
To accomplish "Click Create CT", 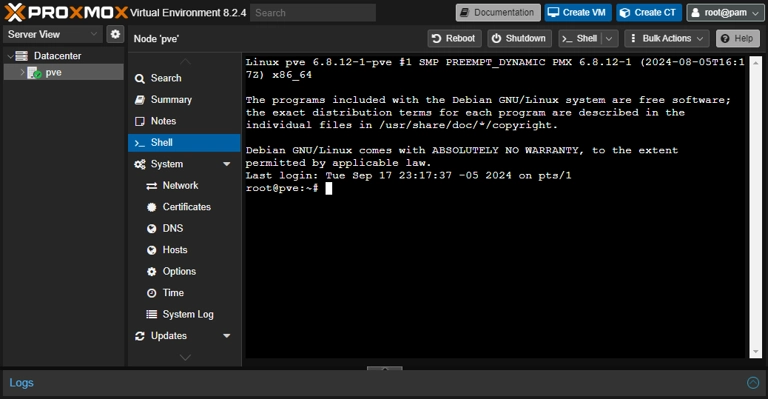I will pos(648,13).
